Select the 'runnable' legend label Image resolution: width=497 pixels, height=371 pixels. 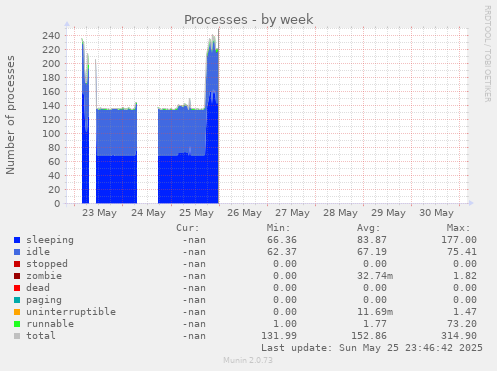pos(50,324)
